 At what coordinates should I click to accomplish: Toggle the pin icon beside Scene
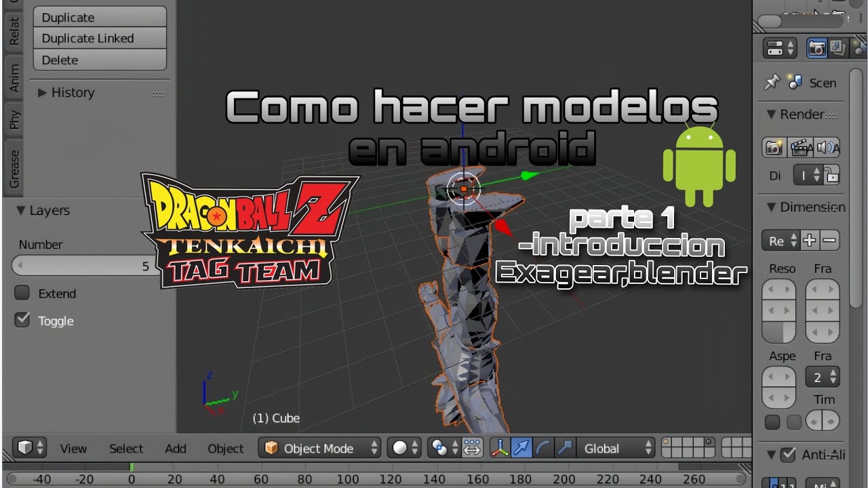click(772, 83)
